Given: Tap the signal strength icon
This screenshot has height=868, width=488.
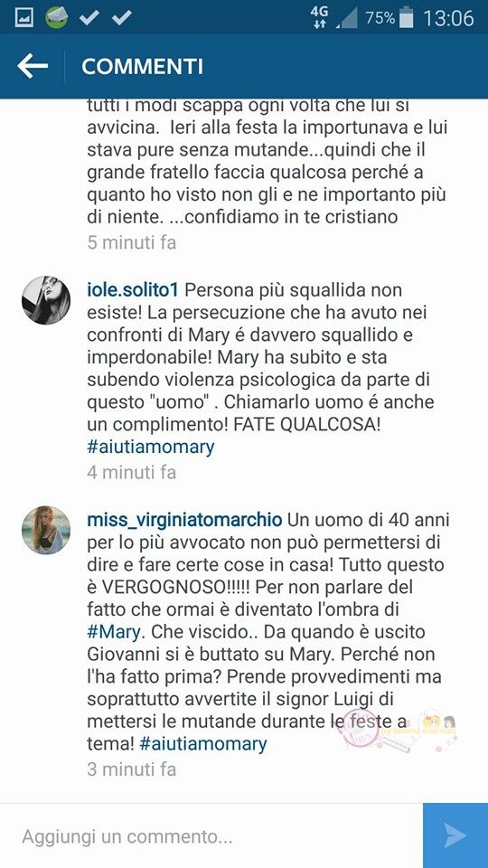Looking at the screenshot, I should pos(347,19).
